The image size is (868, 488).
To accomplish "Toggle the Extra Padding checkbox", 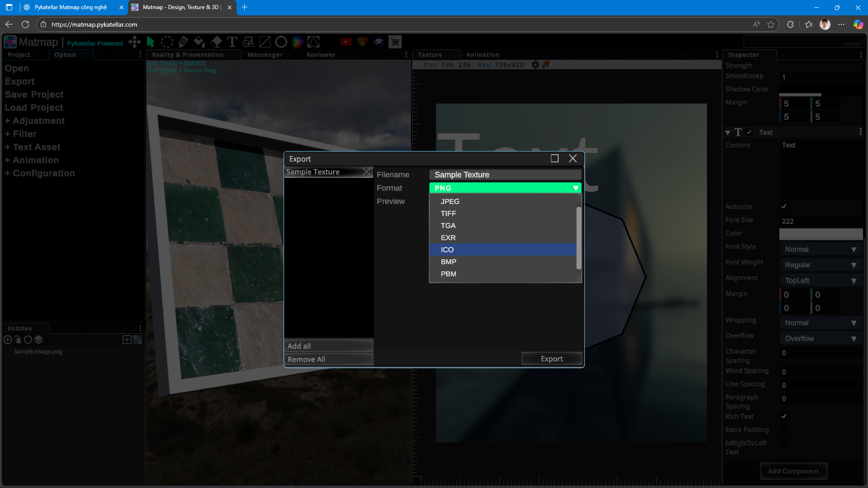I will tap(784, 429).
